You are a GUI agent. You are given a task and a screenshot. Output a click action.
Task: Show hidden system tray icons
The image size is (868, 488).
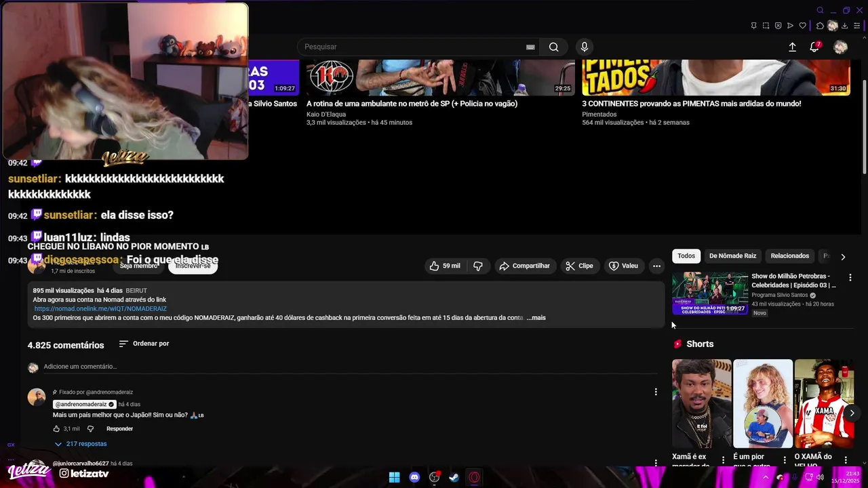click(766, 477)
